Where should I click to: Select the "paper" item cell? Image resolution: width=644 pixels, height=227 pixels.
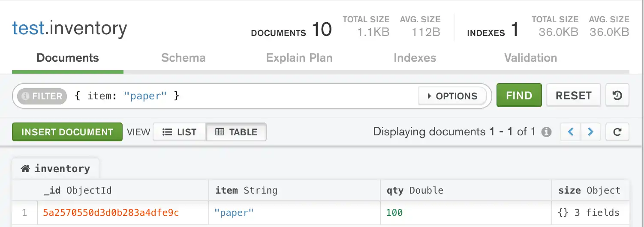(x=234, y=212)
